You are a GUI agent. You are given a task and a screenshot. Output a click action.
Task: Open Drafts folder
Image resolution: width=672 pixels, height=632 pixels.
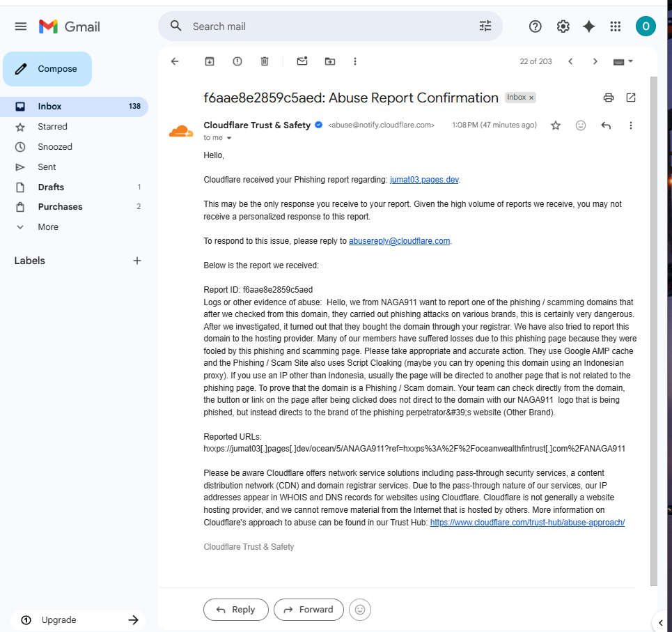pyautogui.click(x=74, y=187)
